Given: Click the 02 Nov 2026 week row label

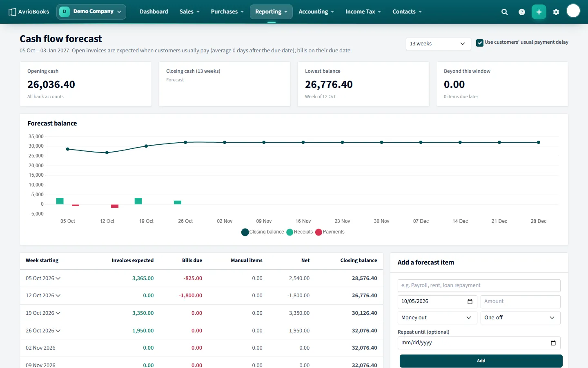Looking at the screenshot, I should [40, 348].
